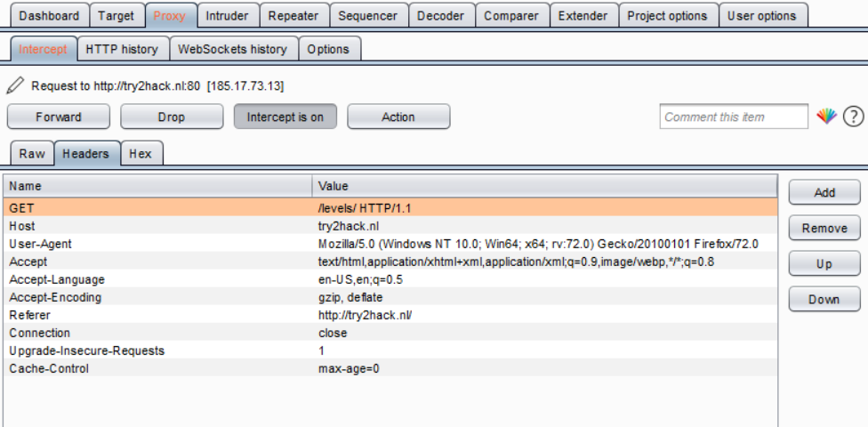Select the Accept-Language header row
The image size is (868, 427).
tap(390, 279)
